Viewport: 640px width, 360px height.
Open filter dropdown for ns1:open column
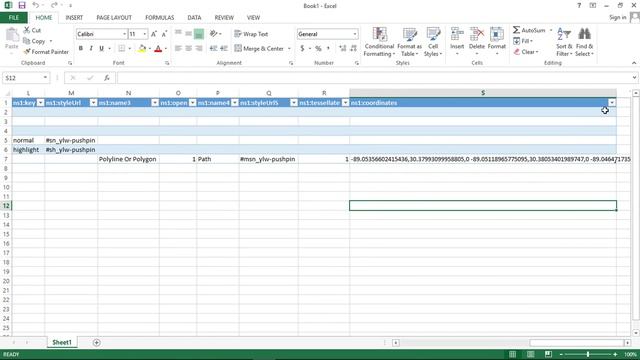coord(193,103)
